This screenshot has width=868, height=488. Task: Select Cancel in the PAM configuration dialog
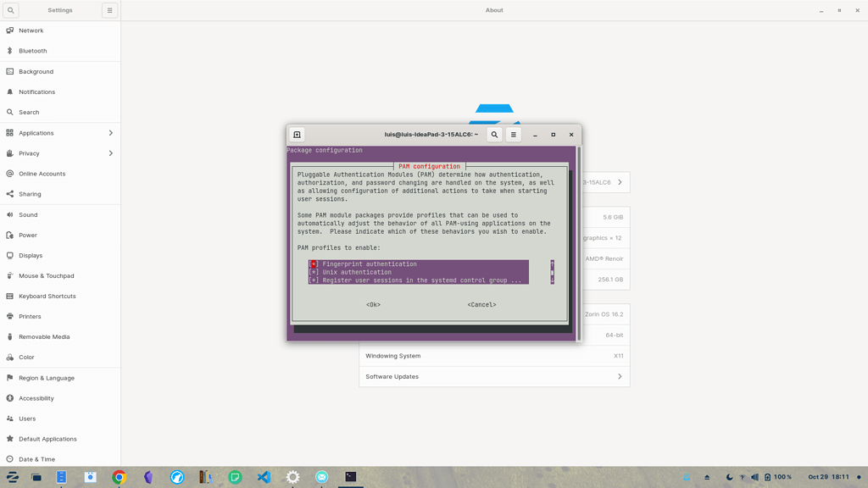(481, 304)
